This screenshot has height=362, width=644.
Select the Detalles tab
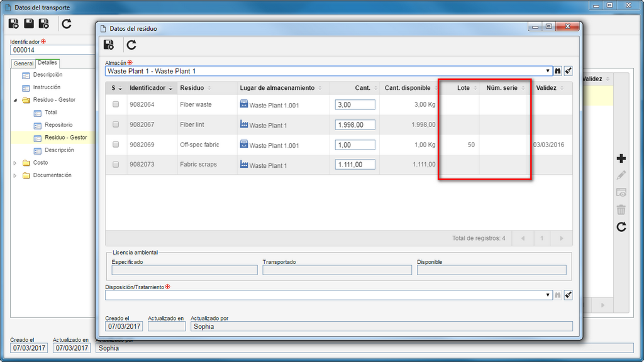pos(48,63)
